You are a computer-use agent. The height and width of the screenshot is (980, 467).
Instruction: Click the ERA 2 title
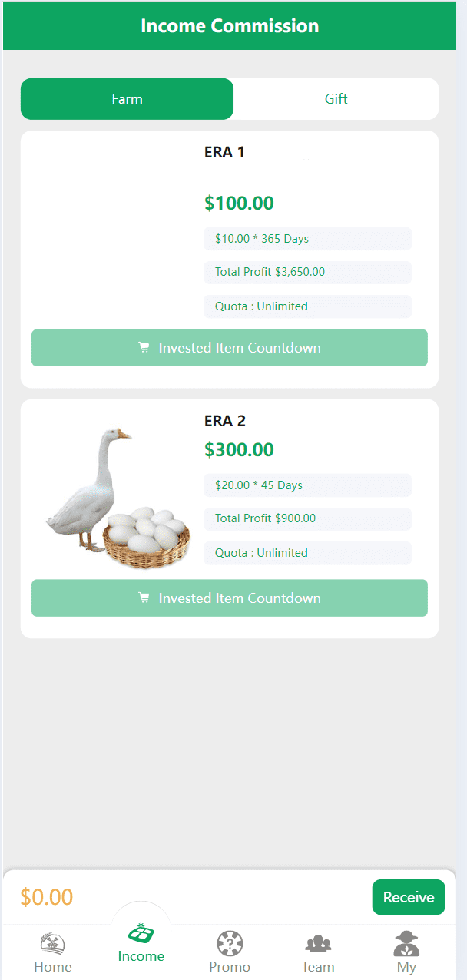click(x=224, y=421)
